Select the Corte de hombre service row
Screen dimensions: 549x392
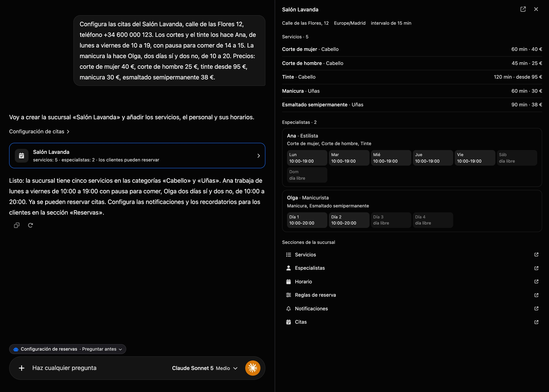[x=412, y=63]
